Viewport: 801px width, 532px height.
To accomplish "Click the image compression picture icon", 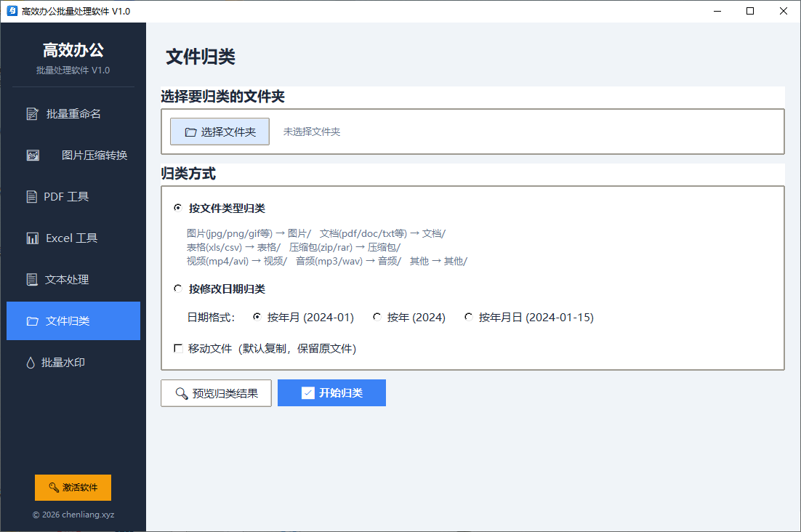I will (x=33, y=156).
